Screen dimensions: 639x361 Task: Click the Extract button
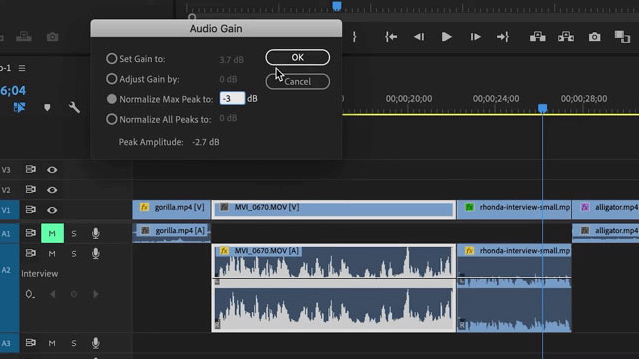[566, 37]
